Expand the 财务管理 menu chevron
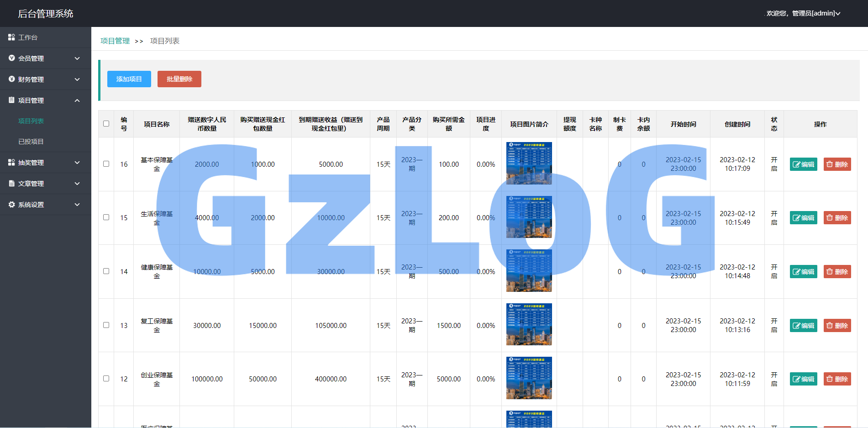Screen dimensions: 868x428 77,79
